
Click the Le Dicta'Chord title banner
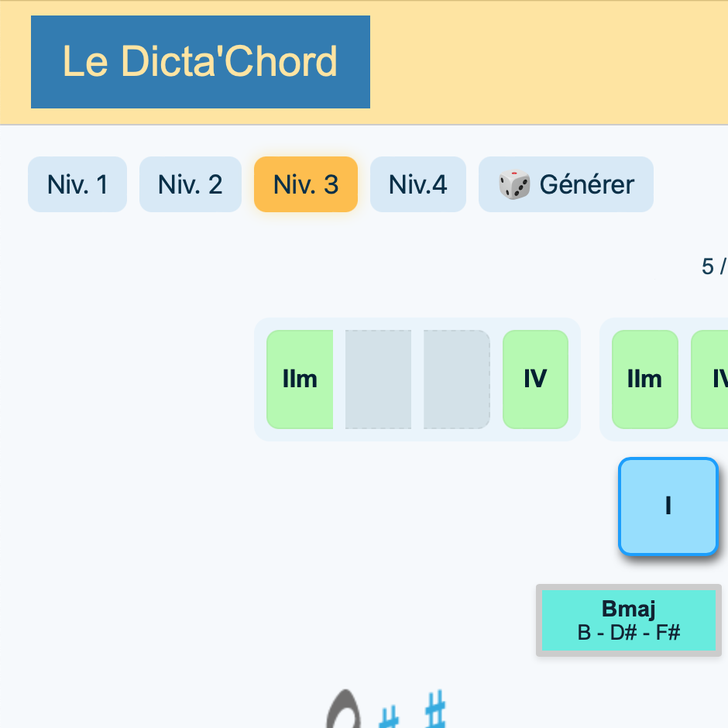(201, 62)
